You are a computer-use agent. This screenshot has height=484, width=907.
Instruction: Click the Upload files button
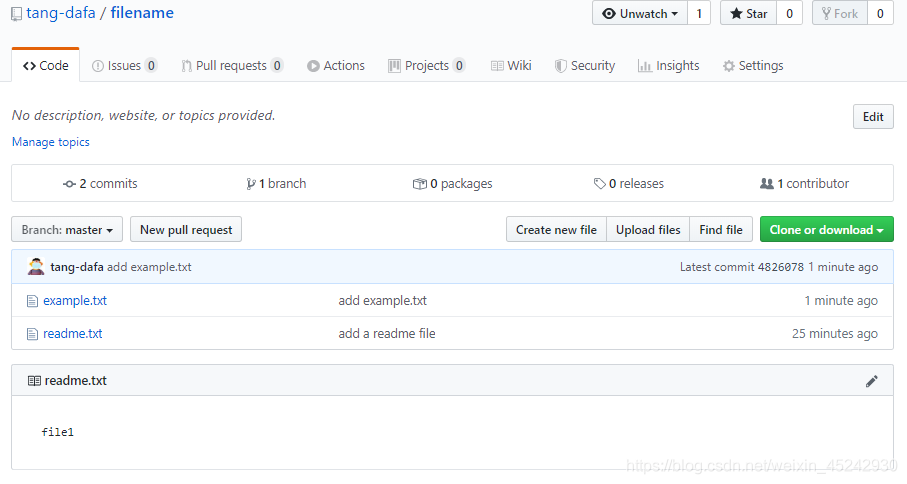(648, 230)
